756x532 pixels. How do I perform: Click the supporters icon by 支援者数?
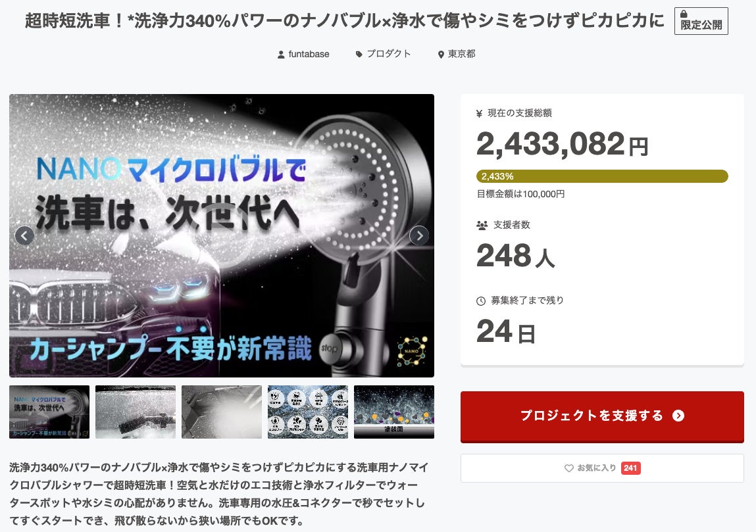(482, 225)
